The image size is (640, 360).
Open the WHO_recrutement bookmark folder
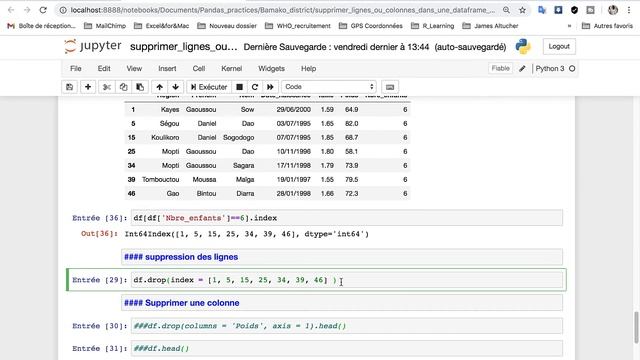(298, 26)
